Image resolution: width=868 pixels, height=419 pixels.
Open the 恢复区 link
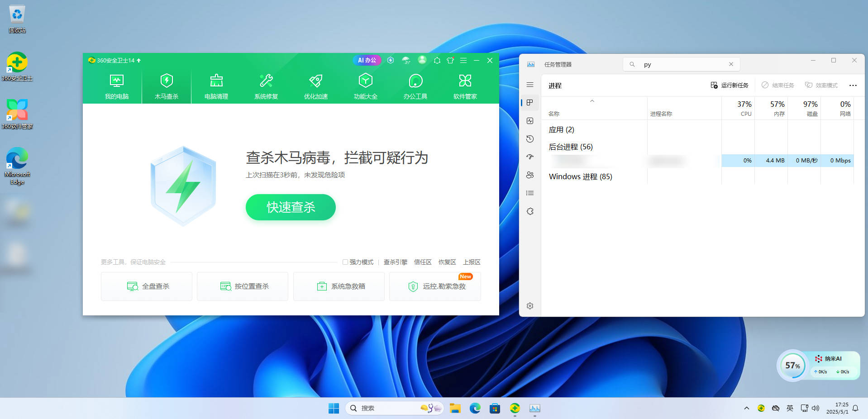pyautogui.click(x=447, y=262)
